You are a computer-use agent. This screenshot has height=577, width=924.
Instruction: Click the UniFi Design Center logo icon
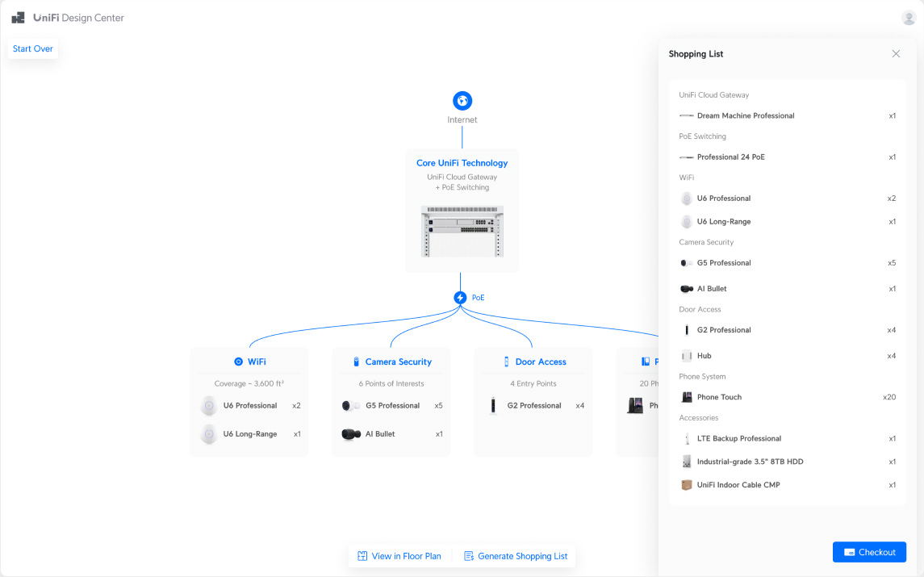(19, 18)
